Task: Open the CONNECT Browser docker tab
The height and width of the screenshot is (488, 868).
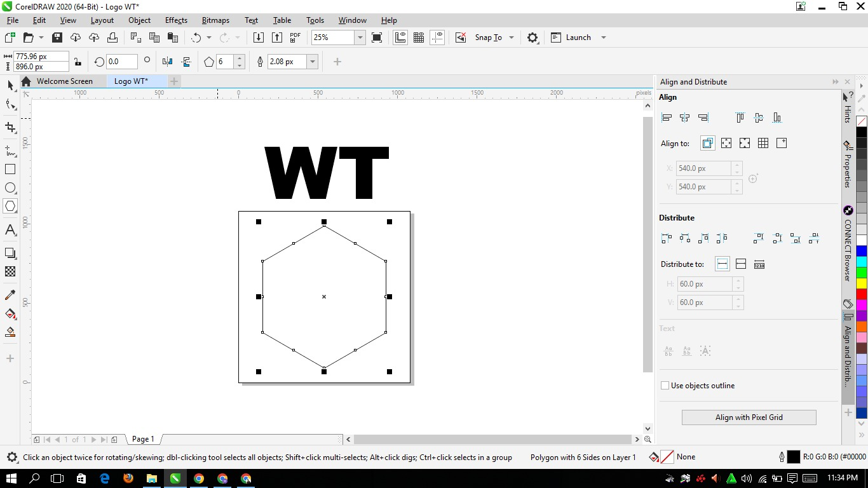Action: tap(848, 244)
